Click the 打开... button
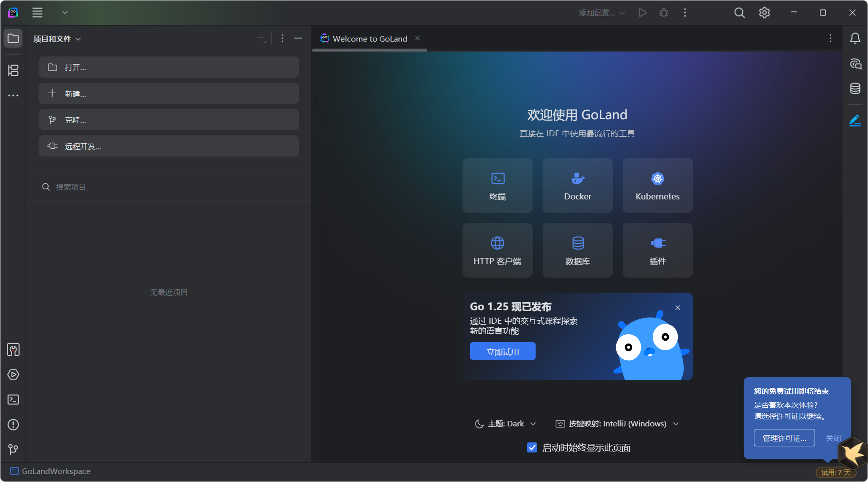Viewport: 868px width, 482px height. click(169, 67)
